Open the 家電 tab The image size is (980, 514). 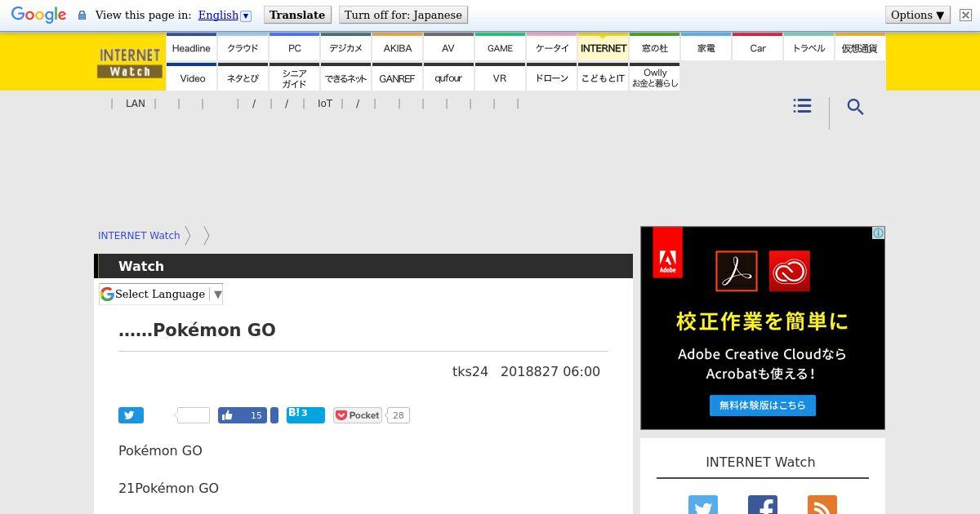tap(706, 48)
